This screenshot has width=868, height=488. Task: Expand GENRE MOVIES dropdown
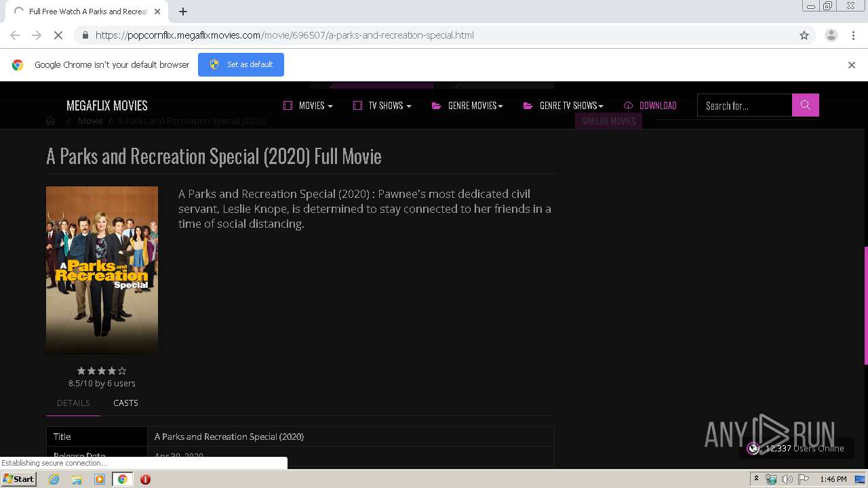point(467,105)
